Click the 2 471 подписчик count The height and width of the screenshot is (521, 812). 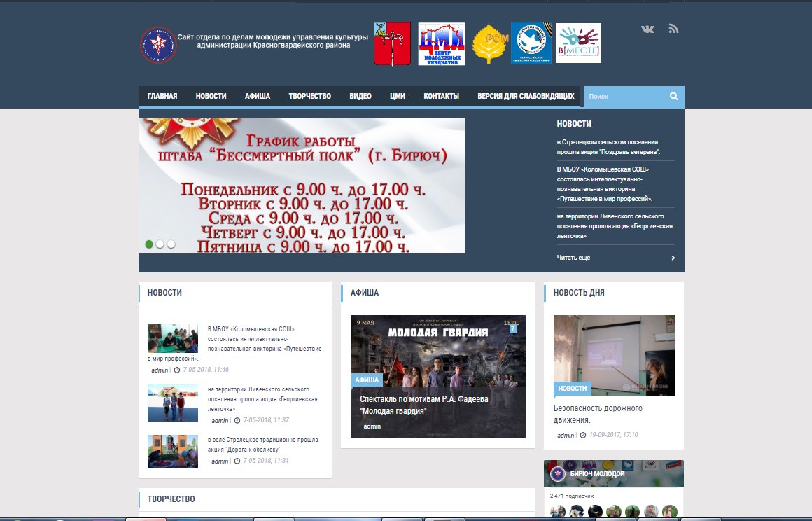pyautogui.click(x=572, y=496)
